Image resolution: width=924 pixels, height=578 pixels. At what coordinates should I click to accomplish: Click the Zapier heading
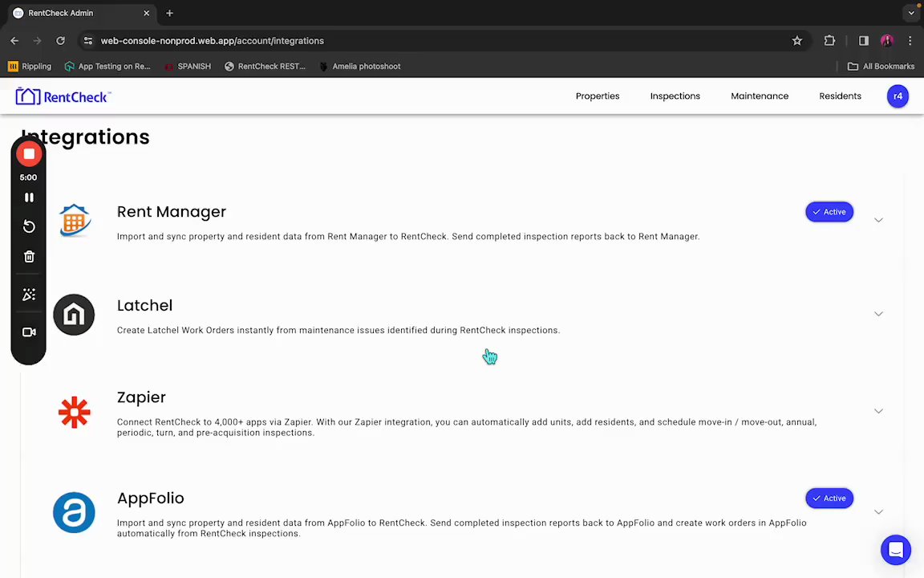pos(141,397)
